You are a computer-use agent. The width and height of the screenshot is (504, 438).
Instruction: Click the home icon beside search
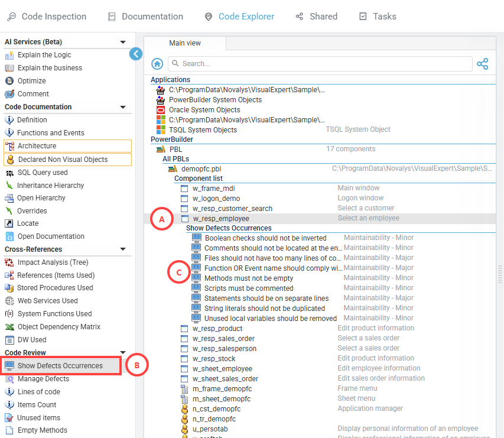click(157, 64)
